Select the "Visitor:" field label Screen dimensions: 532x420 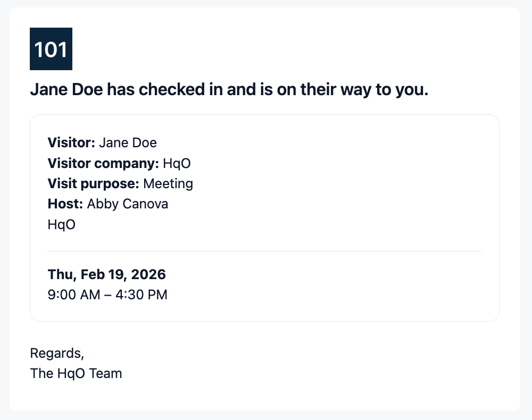click(x=71, y=142)
